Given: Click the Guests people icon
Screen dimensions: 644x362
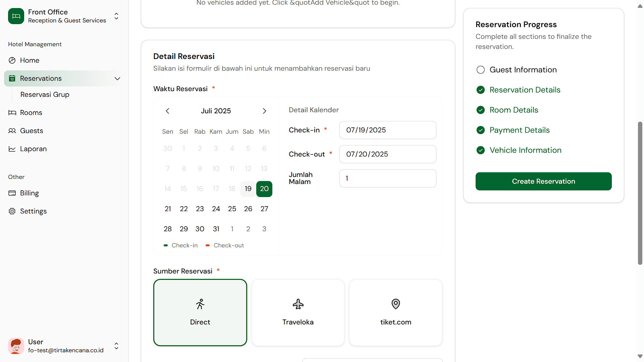Looking at the screenshot, I should point(12,131).
